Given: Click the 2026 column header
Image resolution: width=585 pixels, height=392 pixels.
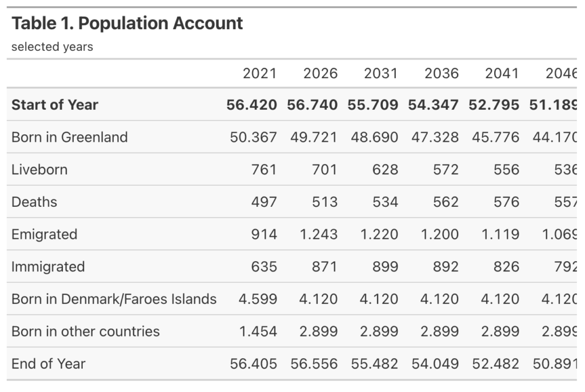Looking at the screenshot, I should click(x=320, y=74).
